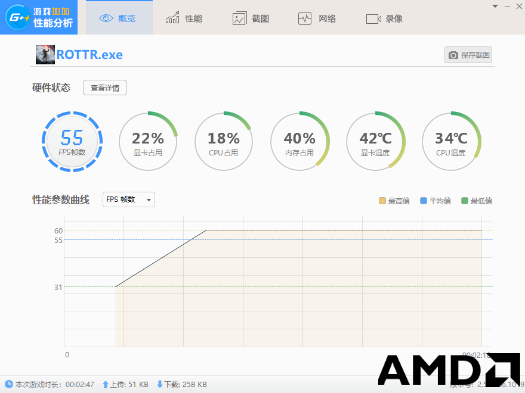525x393 pixels.
Task: Select the 34℃ CPU temperature gauge
Action: pos(451,141)
